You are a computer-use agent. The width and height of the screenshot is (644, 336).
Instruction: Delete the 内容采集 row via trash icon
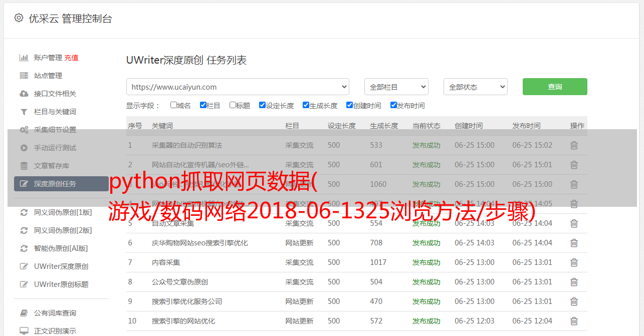(574, 262)
